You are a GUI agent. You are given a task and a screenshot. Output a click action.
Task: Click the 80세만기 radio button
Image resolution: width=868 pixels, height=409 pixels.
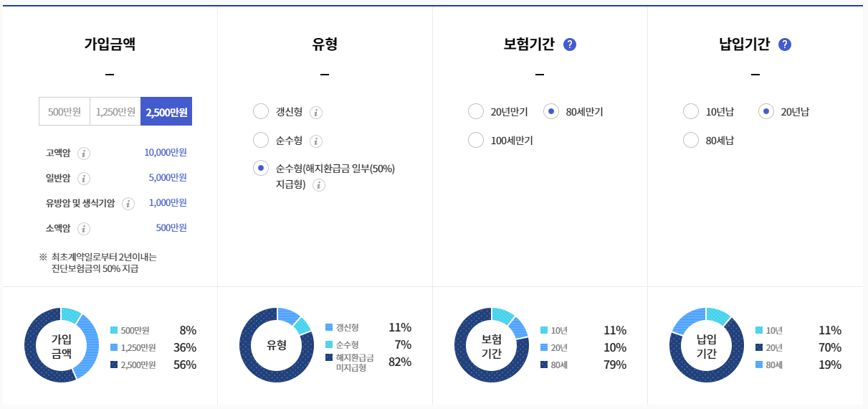[x=551, y=112]
